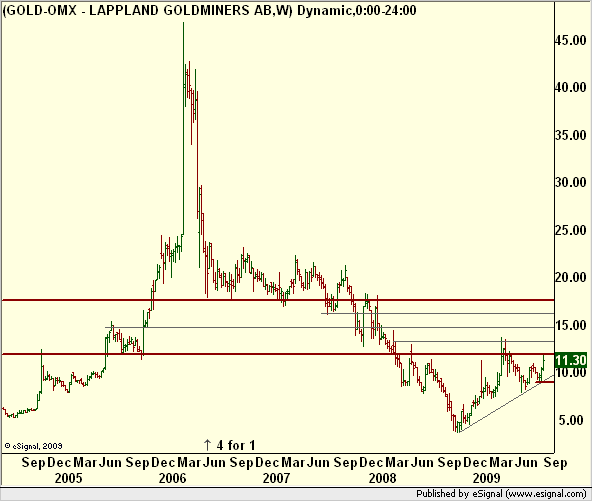The width and height of the screenshot is (592, 501).
Task: Click the 2006 year label
Action: point(173,478)
